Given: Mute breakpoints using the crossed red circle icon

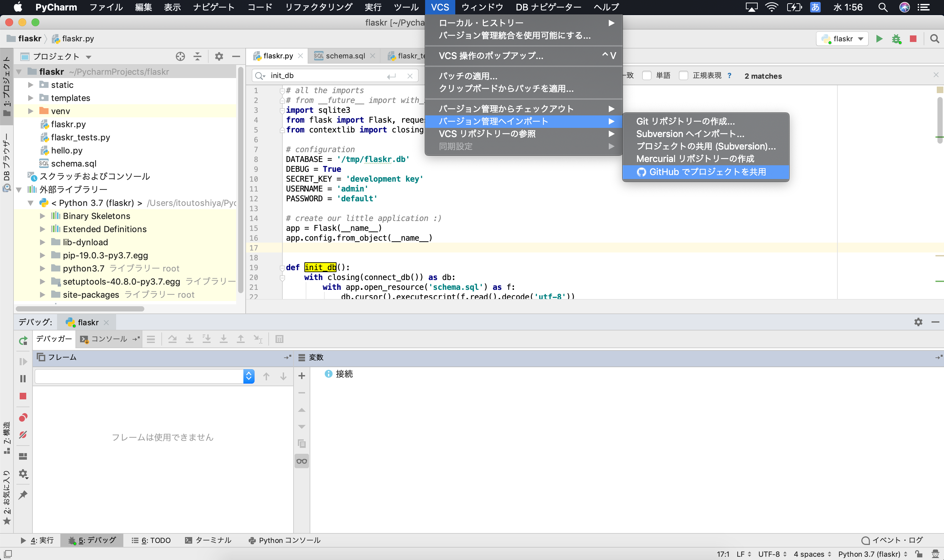Looking at the screenshot, I should pyautogui.click(x=23, y=434).
